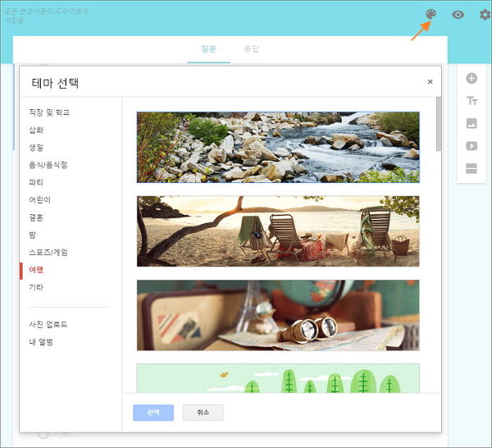
Task: Add a question with the plus icon
Action: coord(471,79)
